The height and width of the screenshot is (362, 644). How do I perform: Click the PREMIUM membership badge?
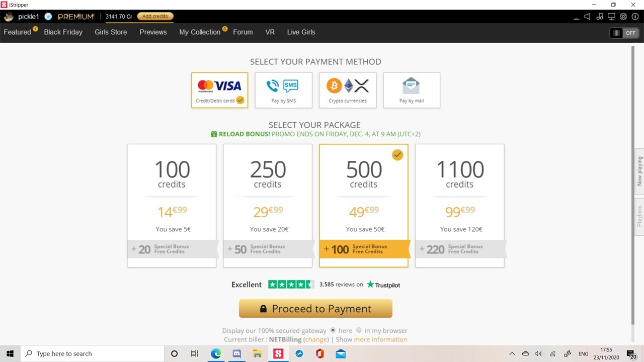click(76, 17)
